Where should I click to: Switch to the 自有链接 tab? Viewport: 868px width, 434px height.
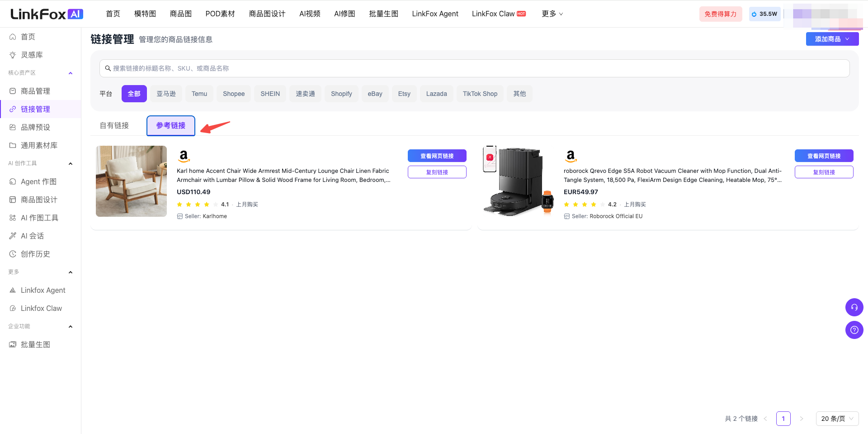114,125
